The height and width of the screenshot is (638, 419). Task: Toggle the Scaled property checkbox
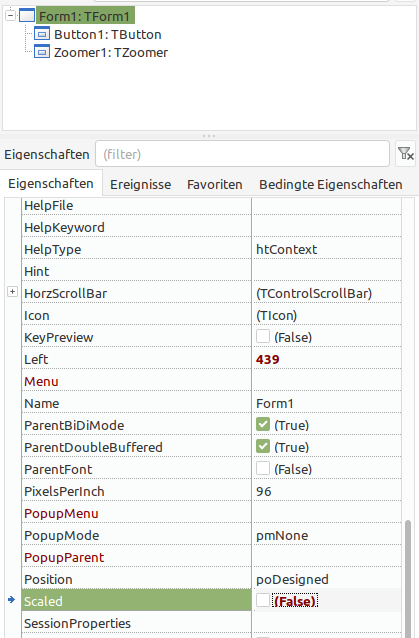click(x=263, y=600)
